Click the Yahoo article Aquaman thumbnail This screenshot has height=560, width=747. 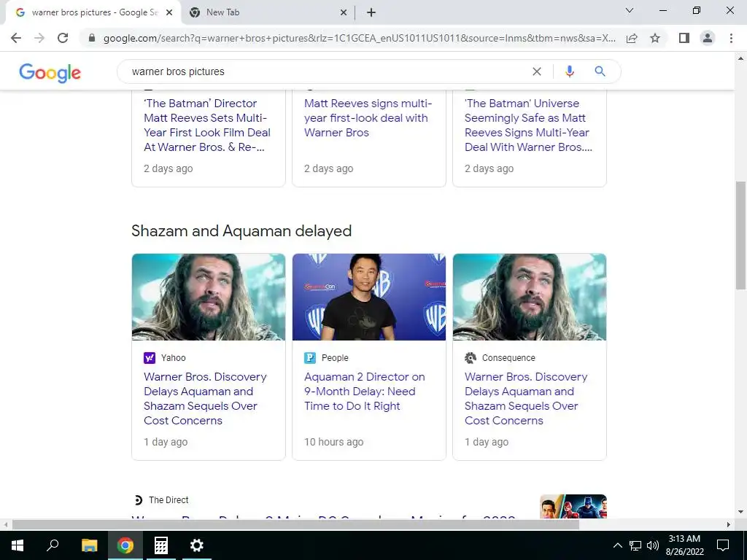209,297
